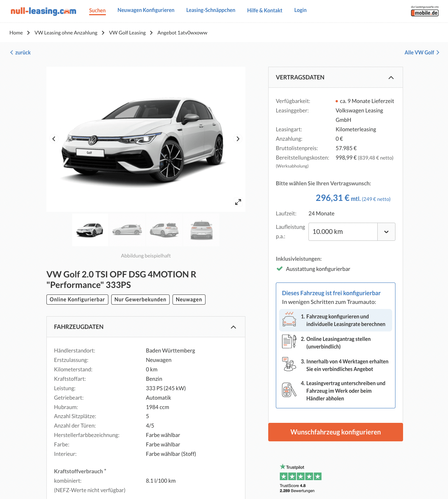Image resolution: width=448 pixels, height=499 pixels.
Task: Open the Laufleistung 10.000 km dropdown
Action: pos(352,232)
